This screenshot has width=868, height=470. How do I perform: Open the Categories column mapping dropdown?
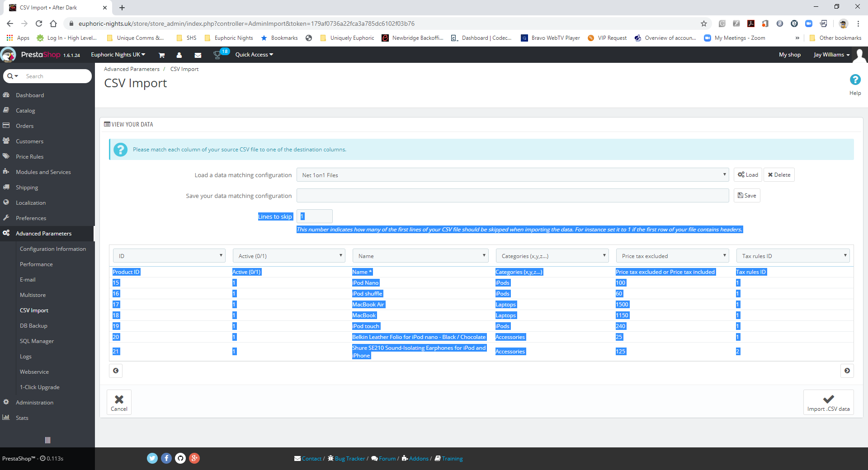552,256
